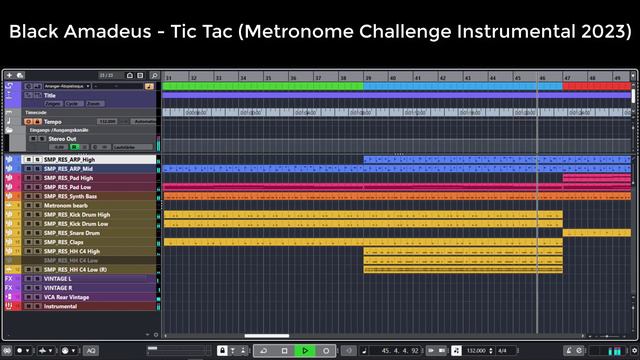Click the Metronom bearb audio track icon
640x360 pixels.
click(9, 205)
